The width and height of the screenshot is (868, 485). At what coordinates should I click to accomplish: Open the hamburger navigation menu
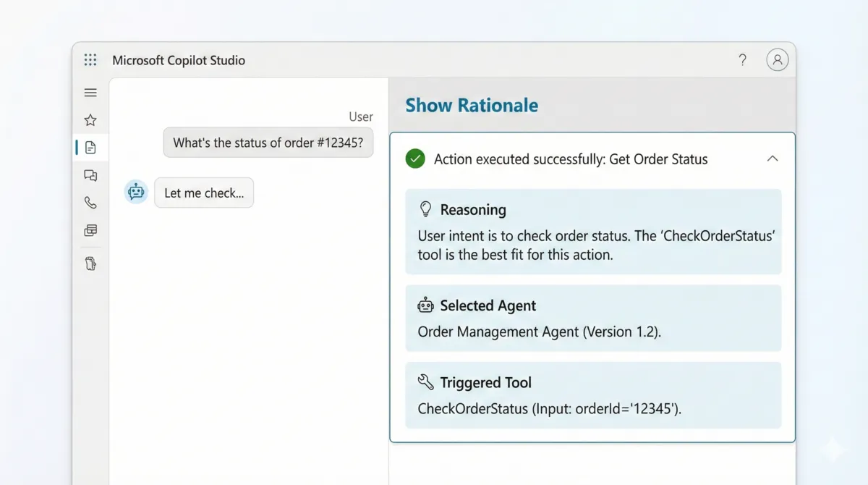click(90, 93)
